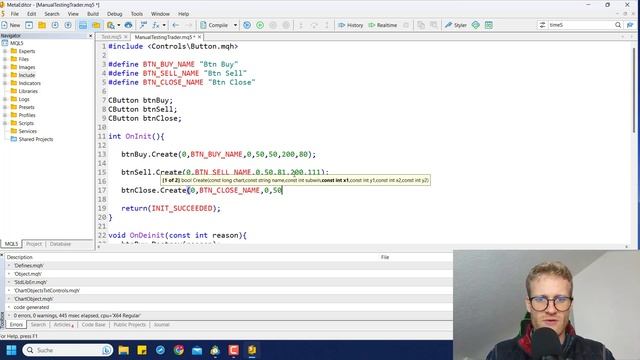Select Shared Projects in Navigator
This screenshot has width=640, height=360.
pyautogui.click(x=36, y=139)
